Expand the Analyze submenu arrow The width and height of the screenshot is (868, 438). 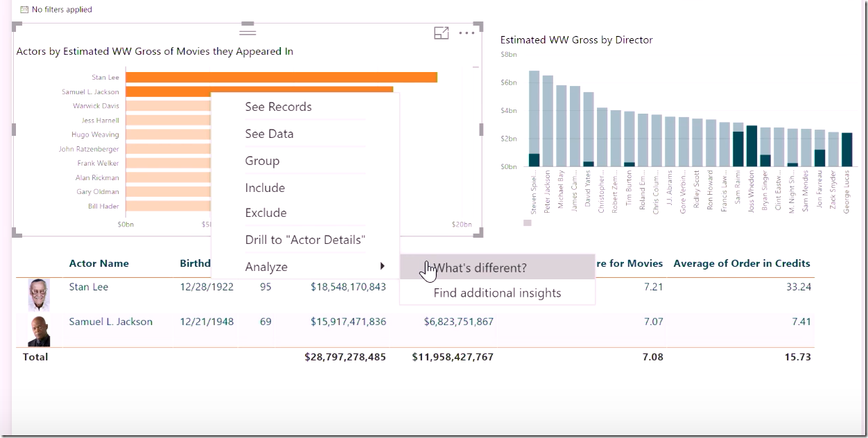pos(382,267)
